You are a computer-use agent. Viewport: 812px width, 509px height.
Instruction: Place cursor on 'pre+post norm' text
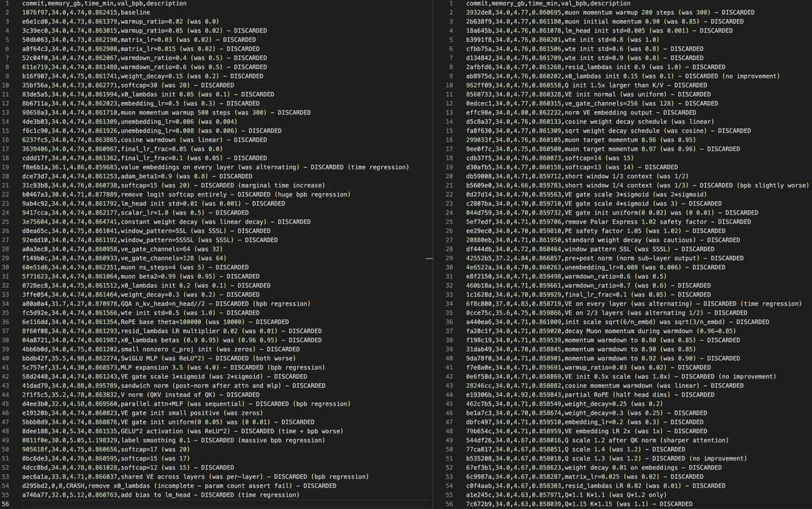click(592, 257)
